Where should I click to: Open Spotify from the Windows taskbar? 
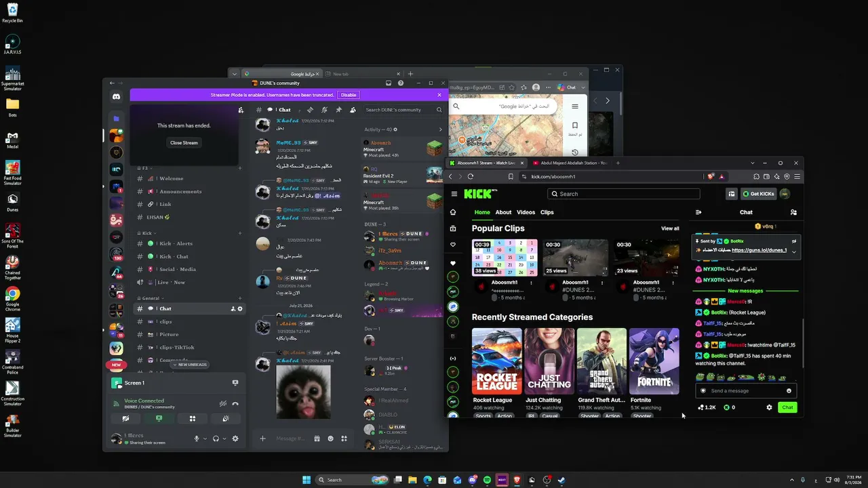tap(487, 480)
